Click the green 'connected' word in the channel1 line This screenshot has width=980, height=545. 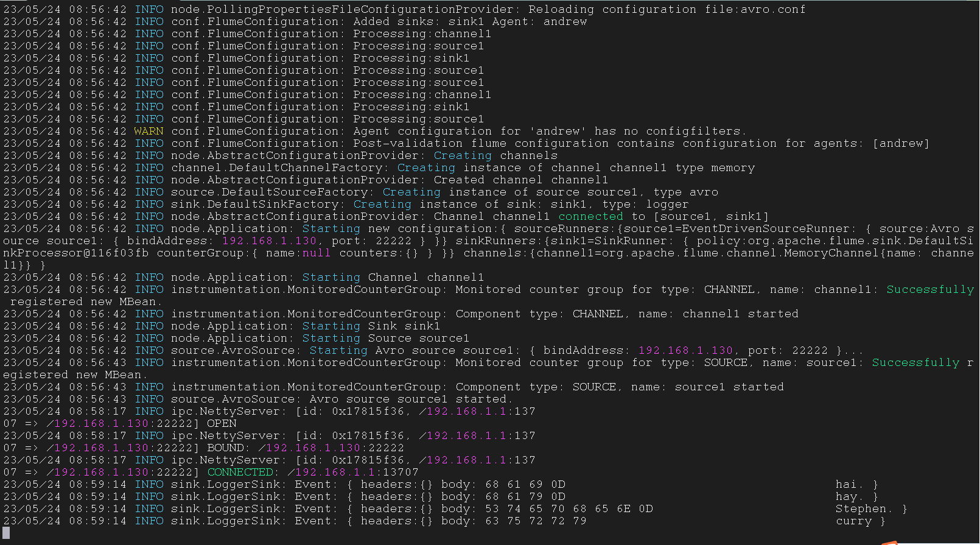[x=590, y=217]
